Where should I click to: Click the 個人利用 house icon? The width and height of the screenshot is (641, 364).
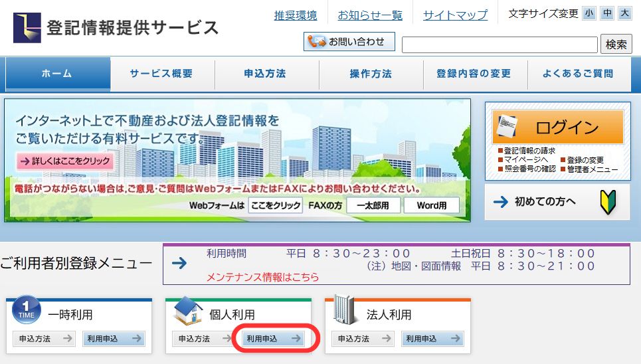point(188,311)
